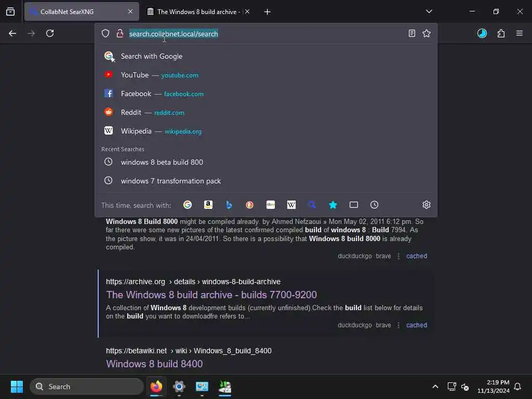
Task: Open cached link for build archive result
Action: tap(416, 325)
